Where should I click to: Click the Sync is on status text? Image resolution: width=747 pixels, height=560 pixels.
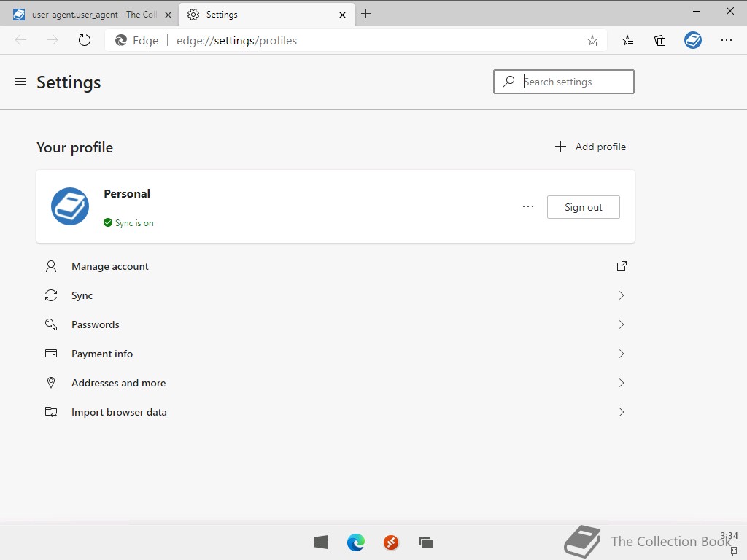pos(134,223)
